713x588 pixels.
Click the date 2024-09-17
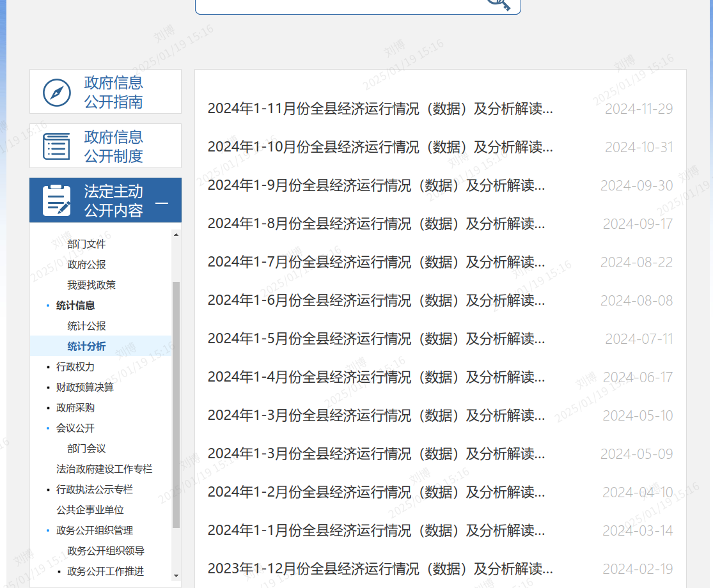click(638, 224)
